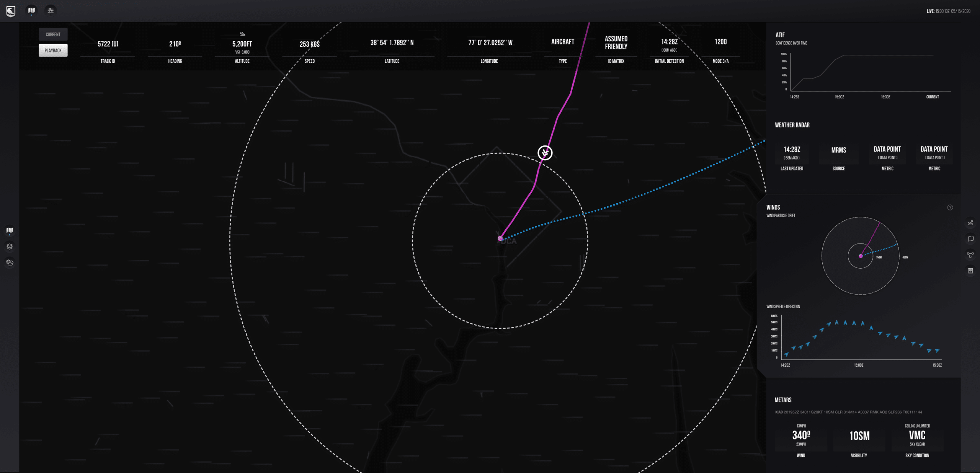Click the VSI -3,000 text under altitude
Screen dimensions: 980x473
242,52
